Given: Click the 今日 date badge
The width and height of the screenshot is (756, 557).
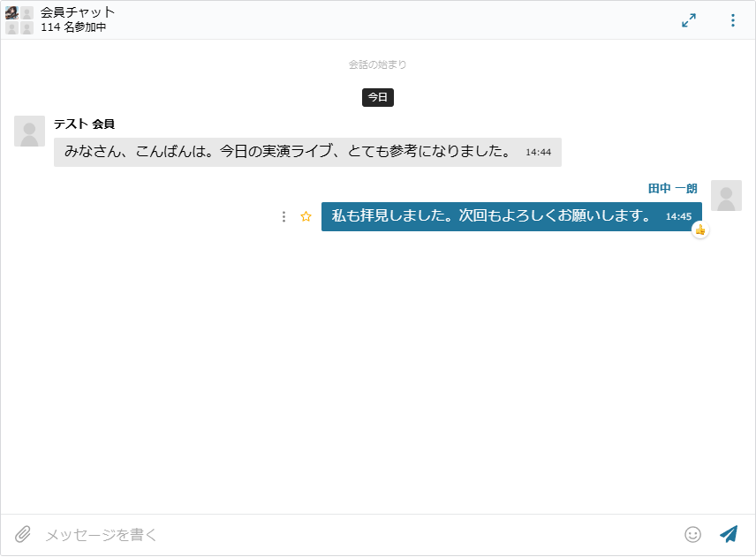Looking at the screenshot, I should (x=378, y=97).
